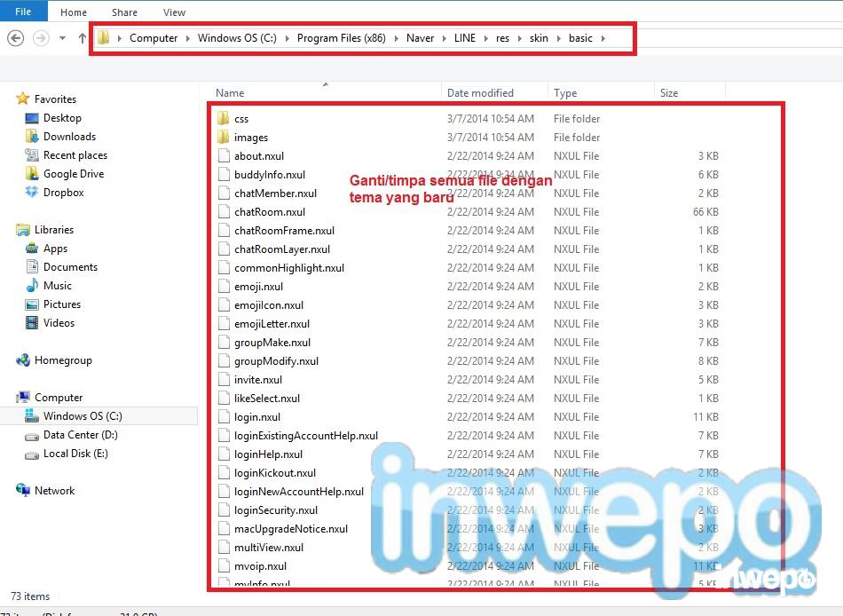Switch to the Home ribbon tab
Screen dimensions: 843x616
click(x=74, y=12)
